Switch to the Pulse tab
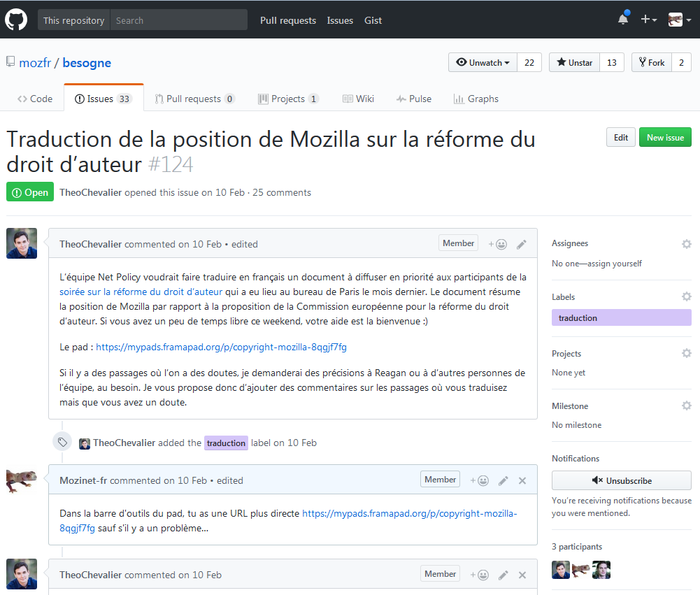This screenshot has width=700, height=595. [414, 99]
